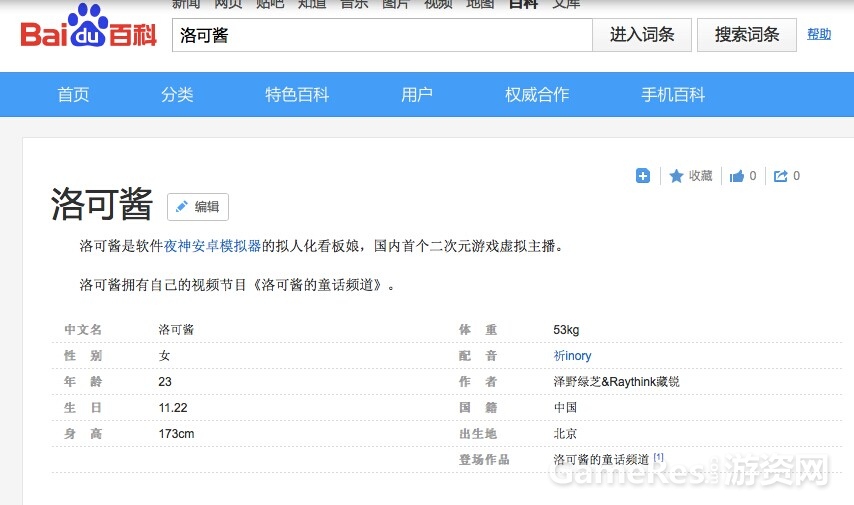
Task: Click the share count 0
Action: 796,176
